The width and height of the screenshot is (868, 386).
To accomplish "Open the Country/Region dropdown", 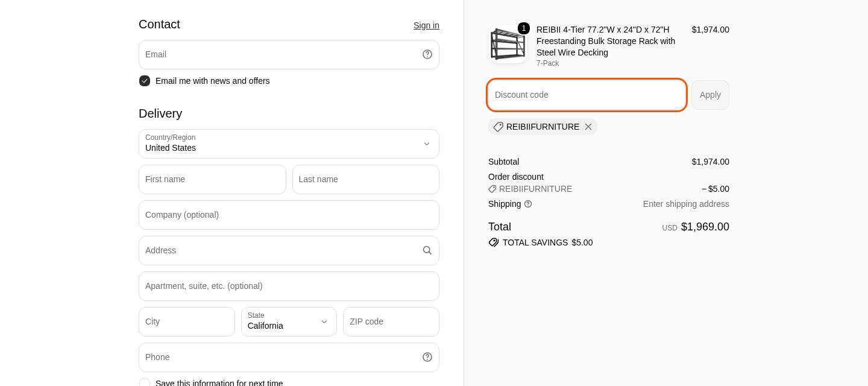I will [x=289, y=144].
